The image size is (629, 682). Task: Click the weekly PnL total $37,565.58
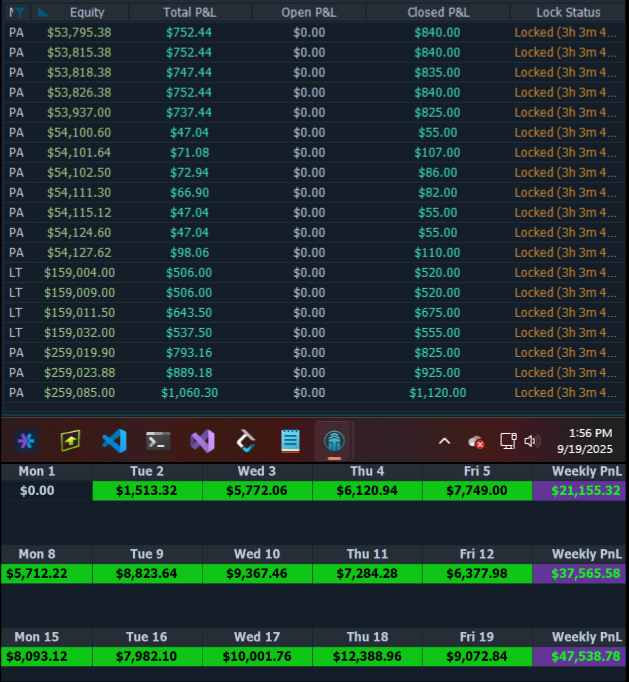(x=579, y=574)
